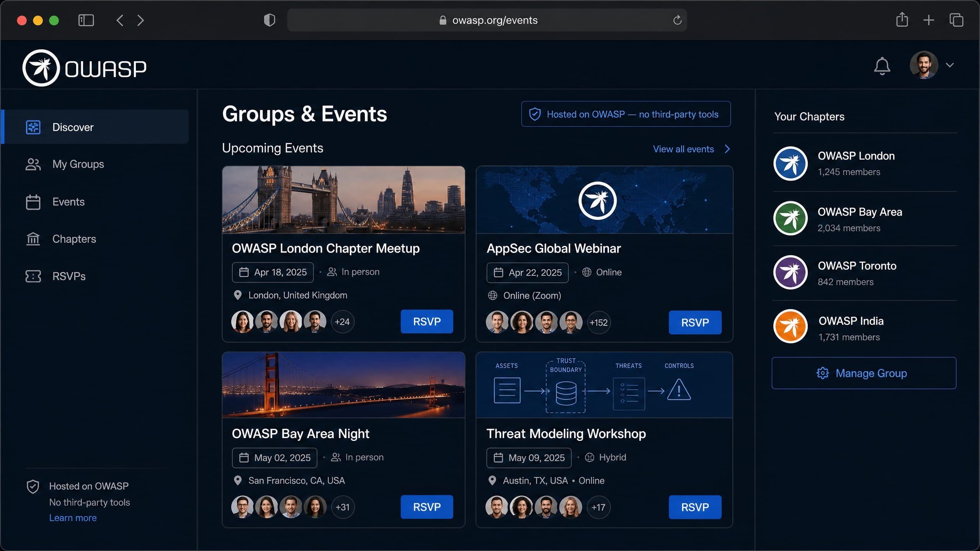The image size is (980, 551).
Task: Click the privacy shield icon in toolbar
Action: tap(269, 20)
